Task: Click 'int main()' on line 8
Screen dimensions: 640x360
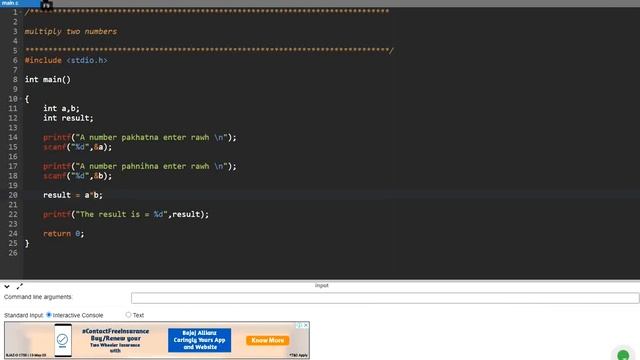Action: click(48, 80)
